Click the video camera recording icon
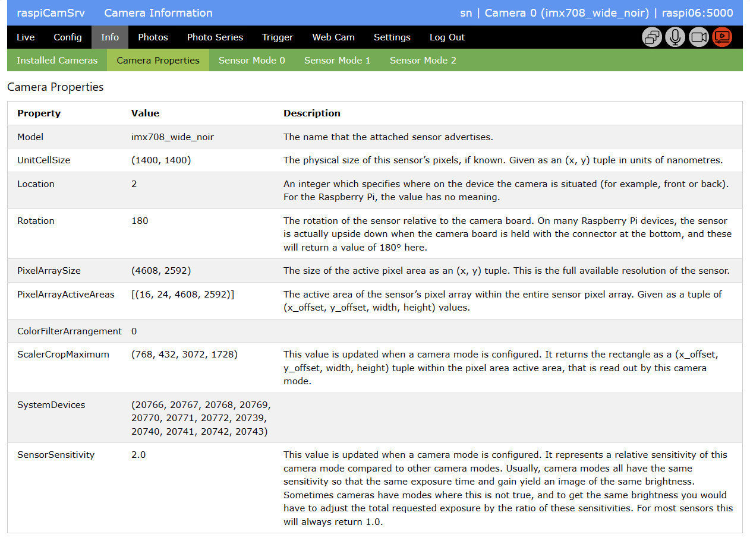Screen dimensions: 750x560 [x=699, y=37]
